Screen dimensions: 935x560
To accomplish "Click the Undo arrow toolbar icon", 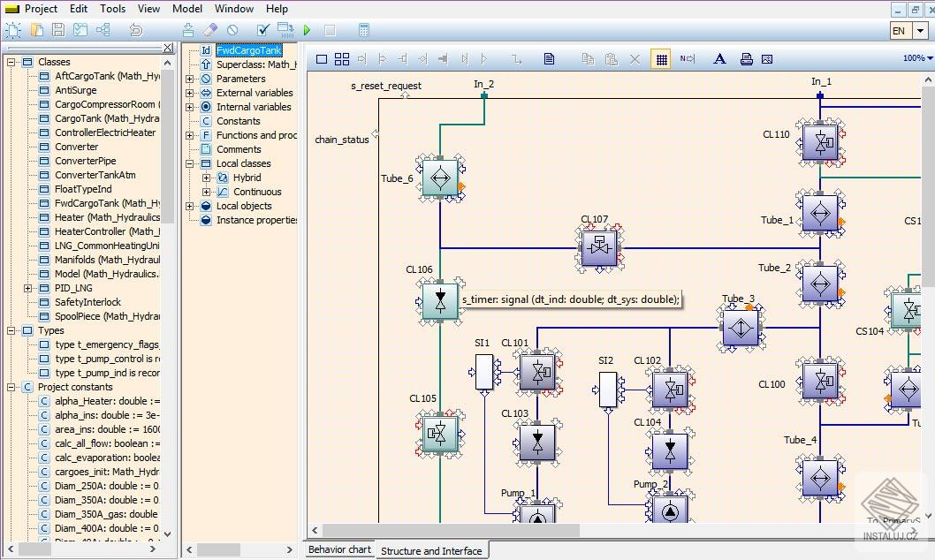I will (x=136, y=30).
